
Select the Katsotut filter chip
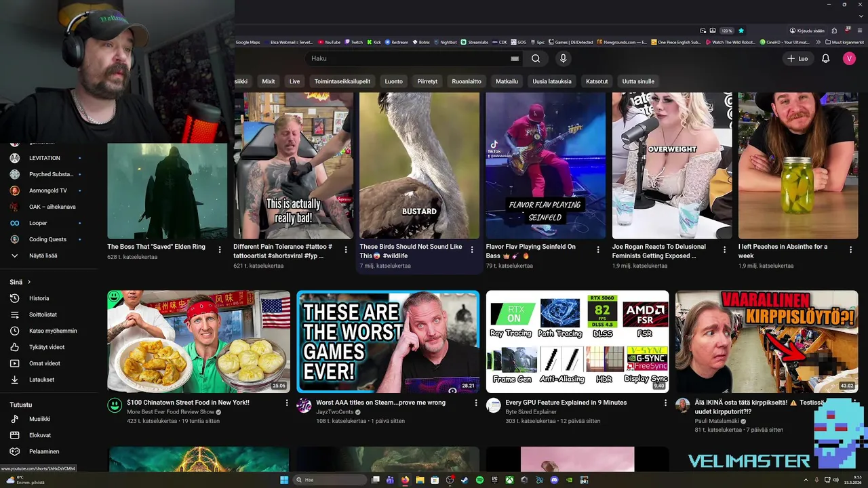click(597, 81)
